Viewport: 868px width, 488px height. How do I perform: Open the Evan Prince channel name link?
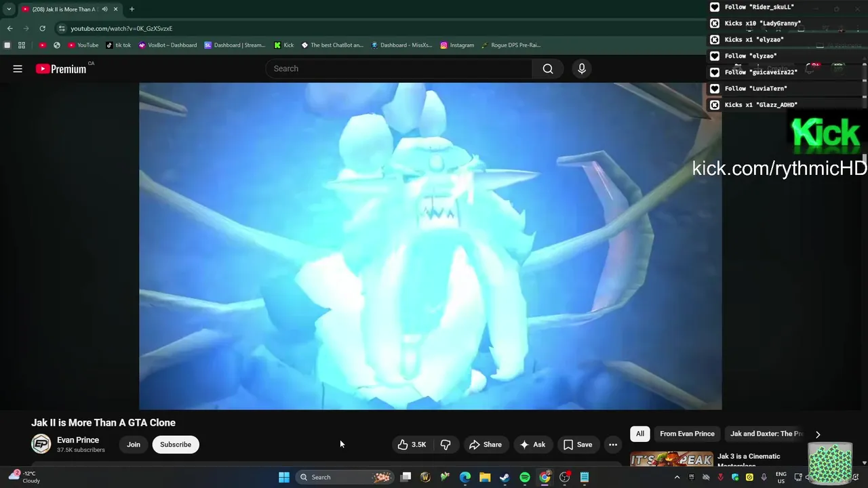coord(78,440)
